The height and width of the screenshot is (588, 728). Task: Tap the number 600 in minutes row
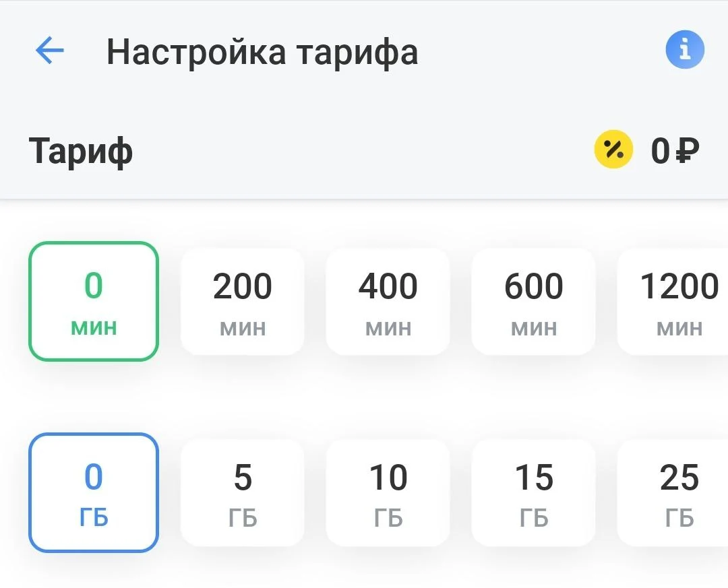(x=533, y=286)
